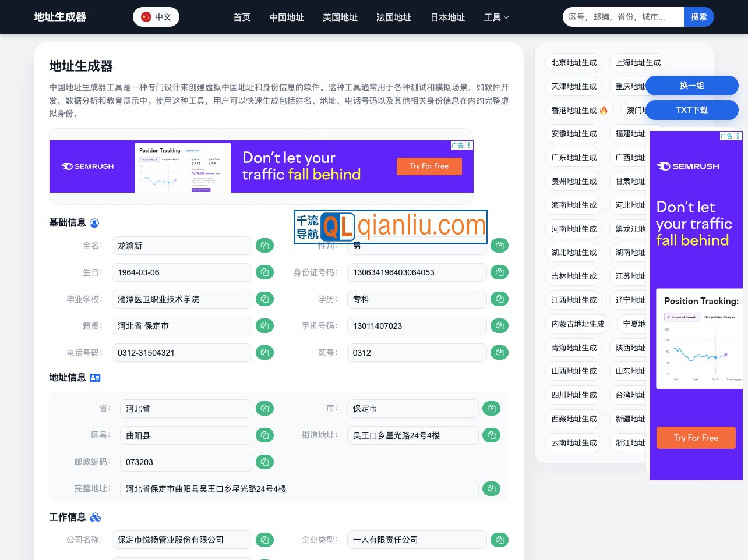Copy the company name field
This screenshot has height=560, width=748.
pyautogui.click(x=264, y=540)
